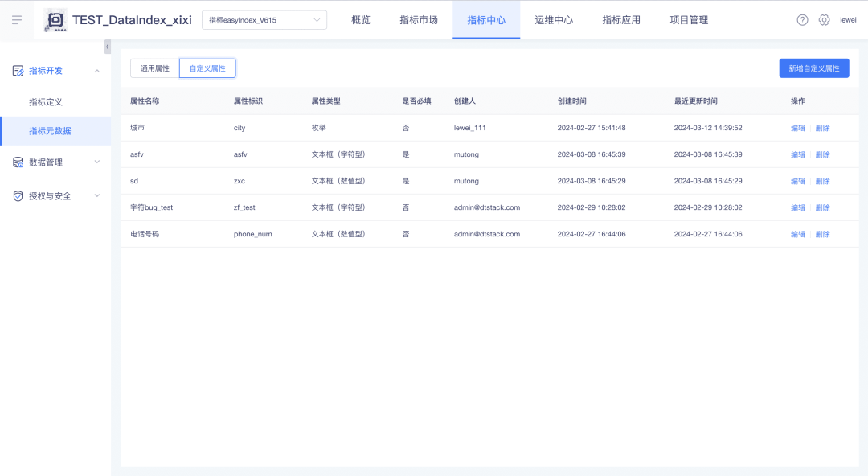Edit the 字符bug_test attribute row

(x=798, y=207)
